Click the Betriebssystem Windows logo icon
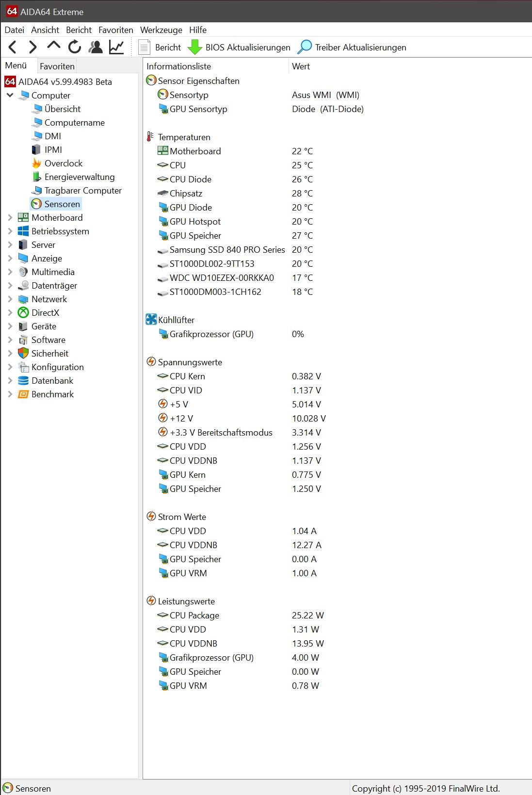This screenshot has width=532, height=795. [x=23, y=231]
